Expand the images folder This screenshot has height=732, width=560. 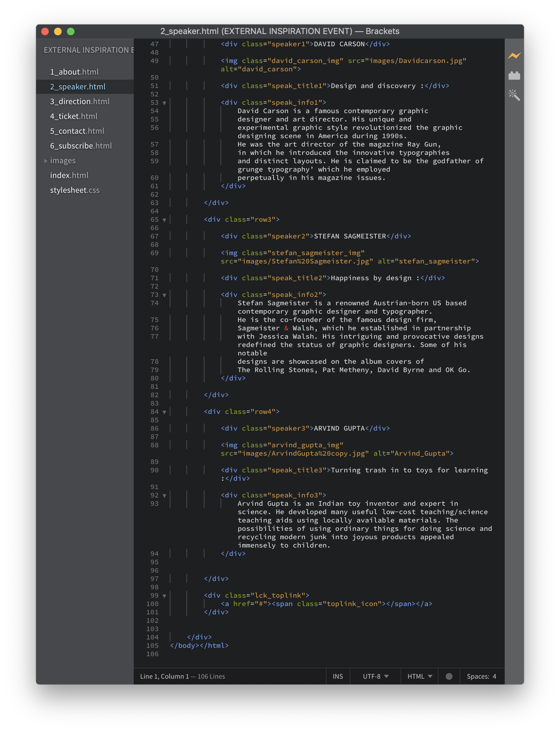coord(63,161)
